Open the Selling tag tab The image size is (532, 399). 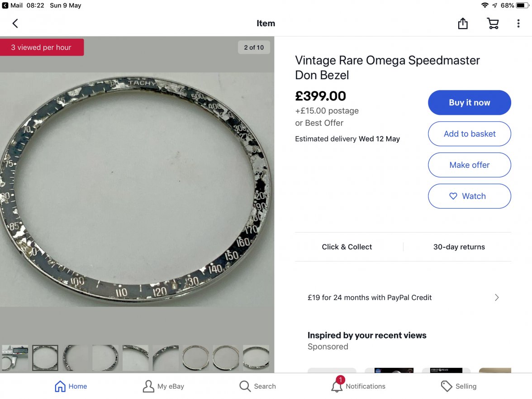[x=446, y=386]
